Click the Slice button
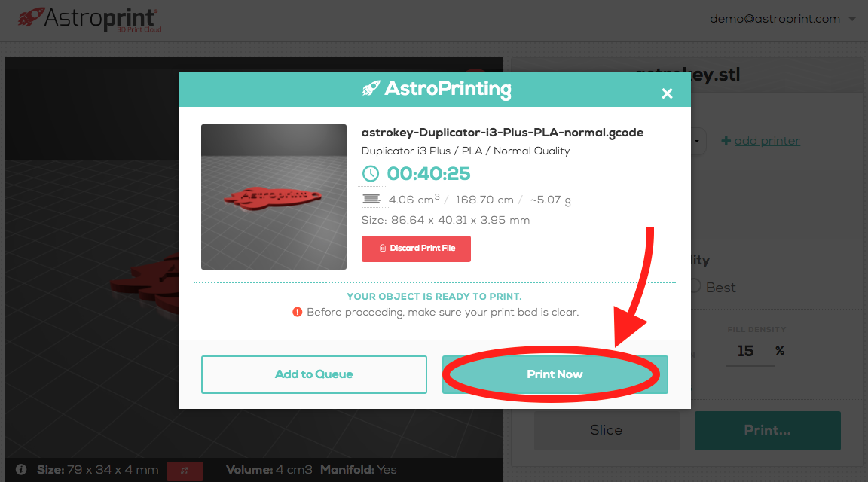 tap(606, 430)
